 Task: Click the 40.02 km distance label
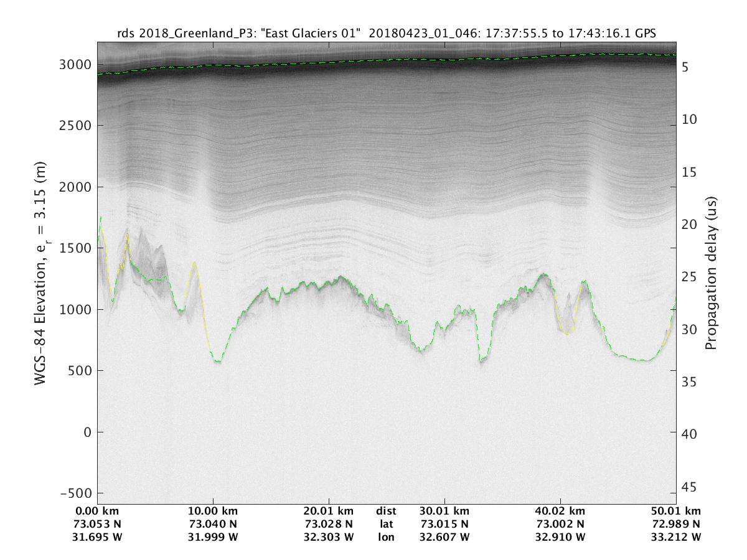tap(560, 513)
